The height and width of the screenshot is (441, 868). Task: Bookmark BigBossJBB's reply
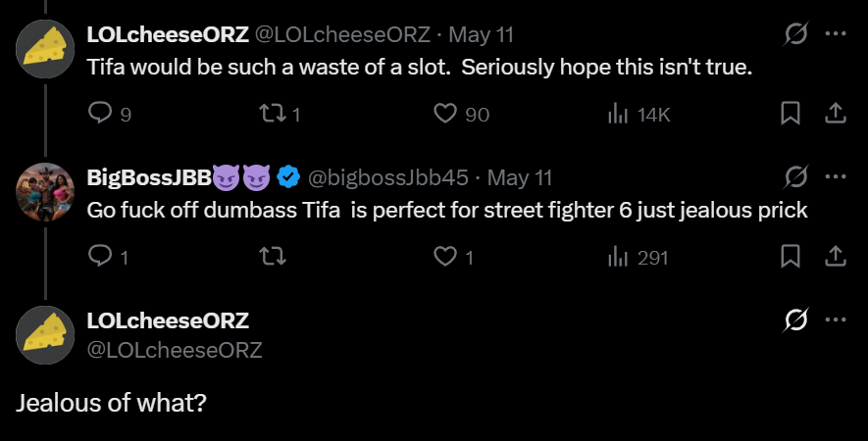pos(790,256)
